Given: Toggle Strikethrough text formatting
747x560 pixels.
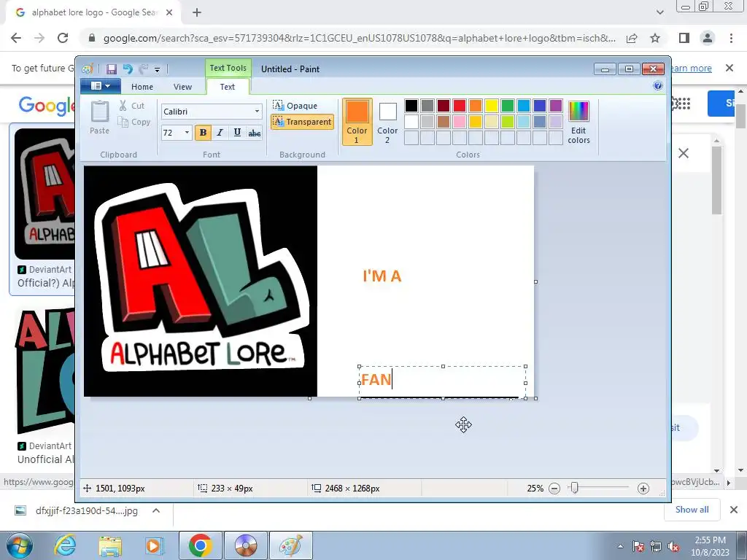Looking at the screenshot, I should point(255,133).
